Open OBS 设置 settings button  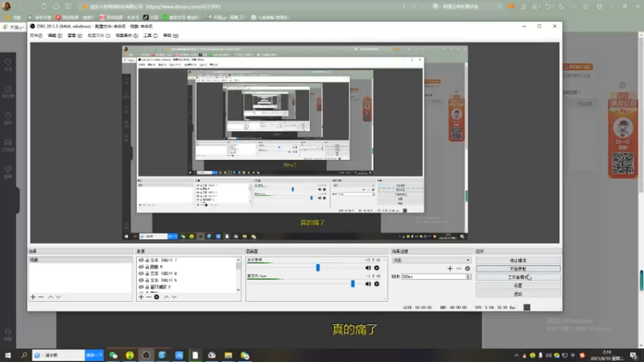point(518,286)
